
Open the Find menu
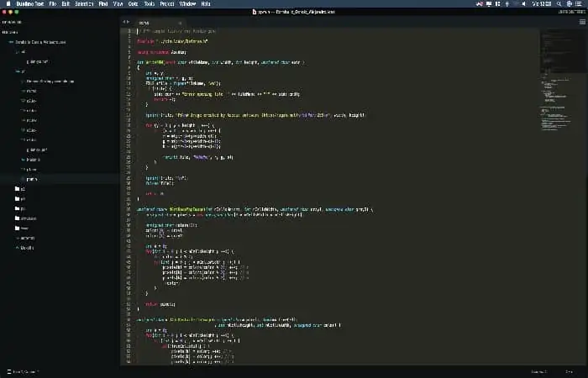point(103,3)
